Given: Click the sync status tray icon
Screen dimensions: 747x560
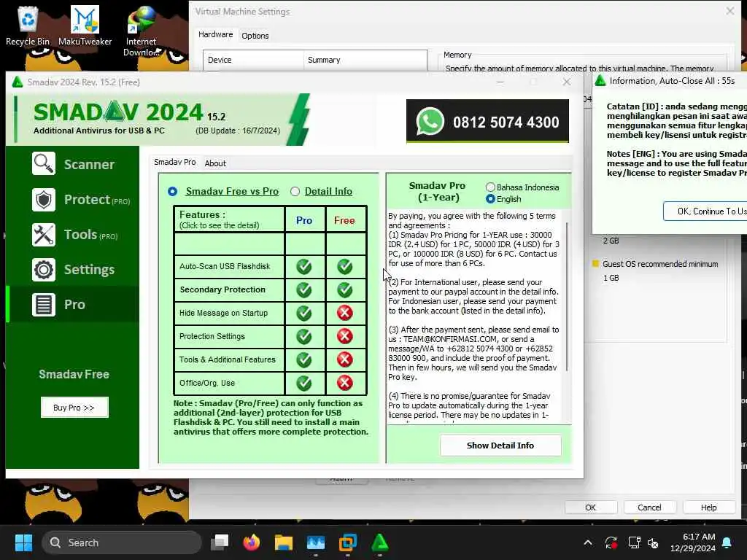Looking at the screenshot, I should [x=611, y=542].
